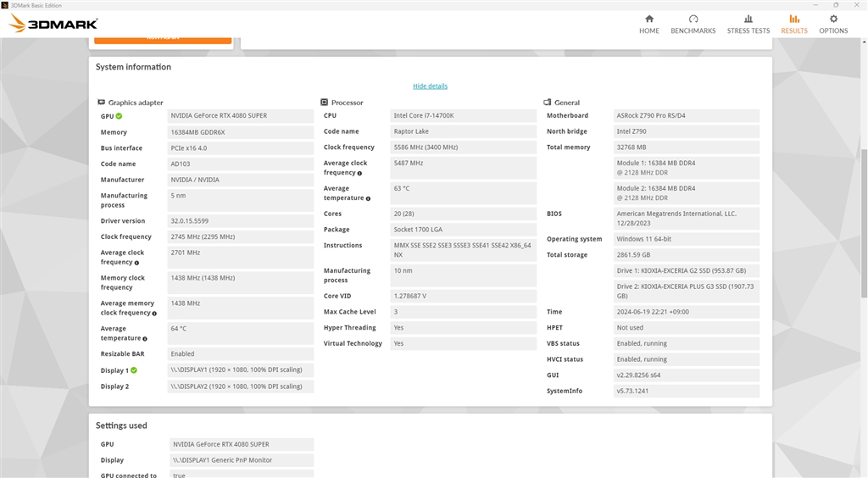Click the vertical scrollbar thumb

click(x=864, y=224)
